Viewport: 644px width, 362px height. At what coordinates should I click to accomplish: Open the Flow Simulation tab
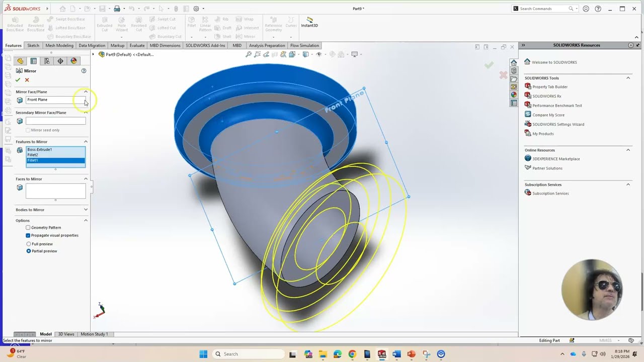pos(304,45)
